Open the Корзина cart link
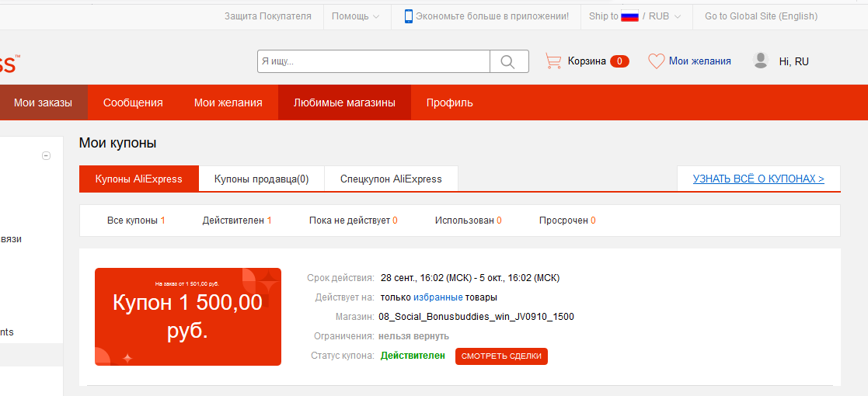Screen dimensions: 868x396 (587, 61)
